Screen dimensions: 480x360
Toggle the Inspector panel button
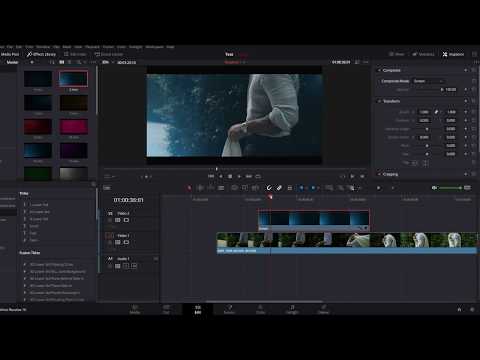coord(453,54)
